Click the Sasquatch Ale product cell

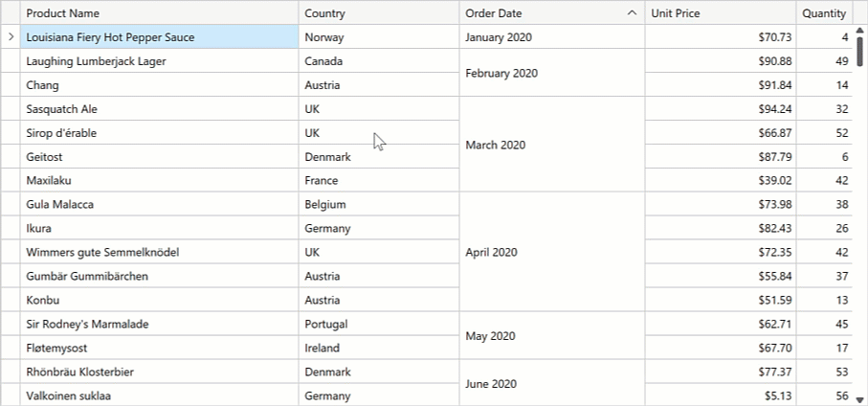pos(159,109)
